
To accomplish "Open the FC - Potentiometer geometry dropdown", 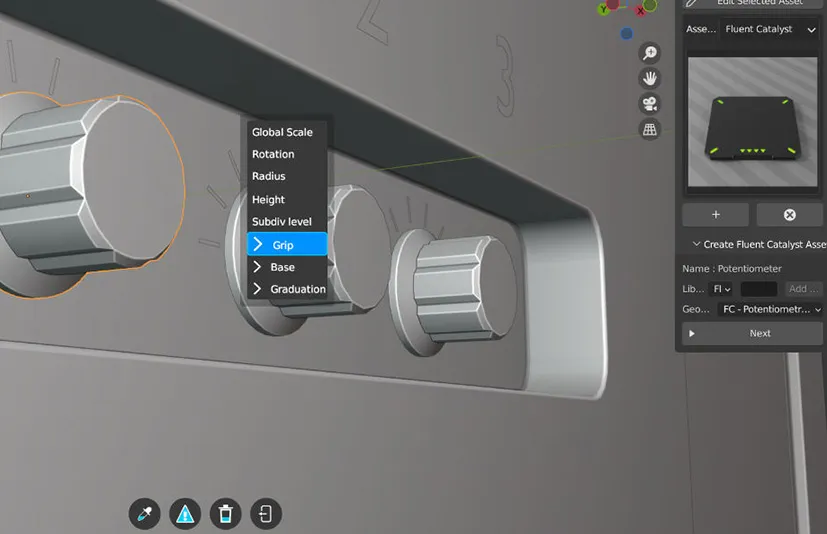I will click(x=770, y=309).
